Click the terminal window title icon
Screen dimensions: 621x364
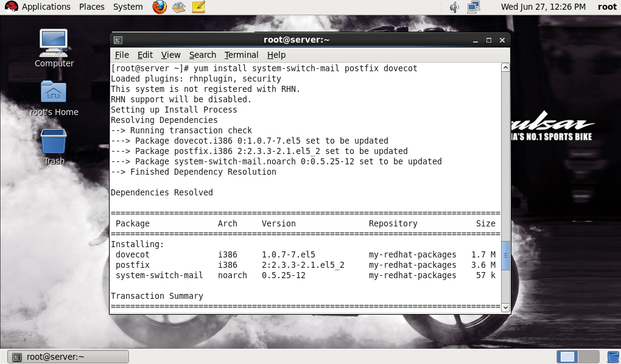pyautogui.click(x=118, y=40)
